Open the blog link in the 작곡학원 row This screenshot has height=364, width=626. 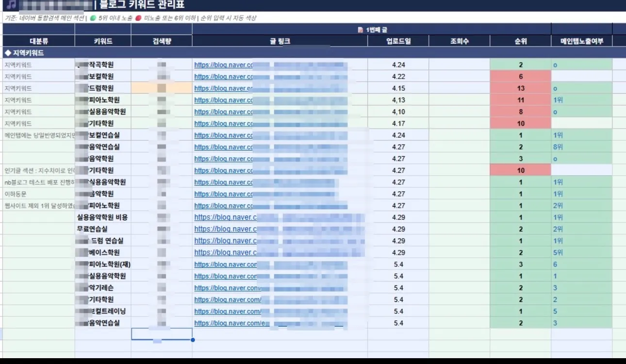point(271,65)
